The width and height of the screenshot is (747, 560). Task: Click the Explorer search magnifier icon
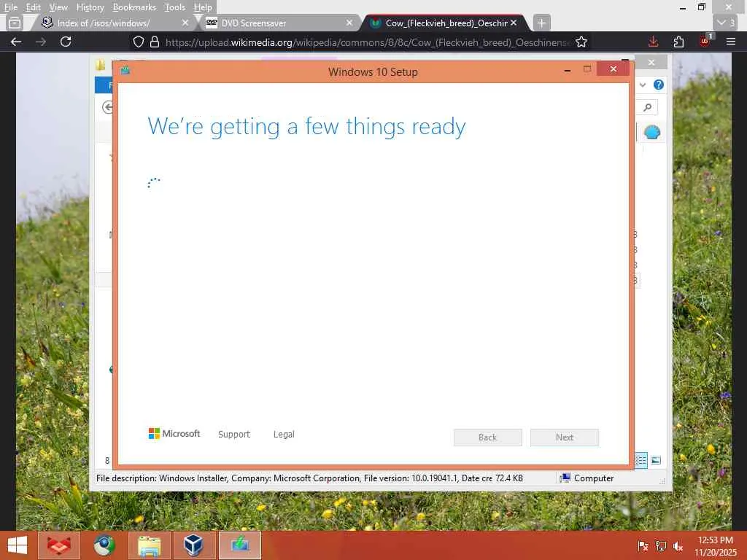(x=648, y=107)
